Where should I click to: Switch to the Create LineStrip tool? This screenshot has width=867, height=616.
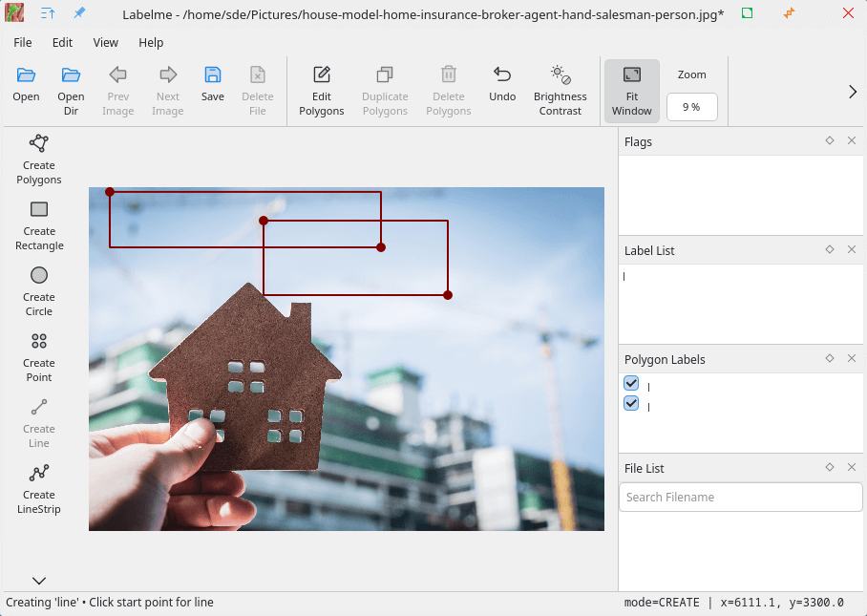[39, 488]
